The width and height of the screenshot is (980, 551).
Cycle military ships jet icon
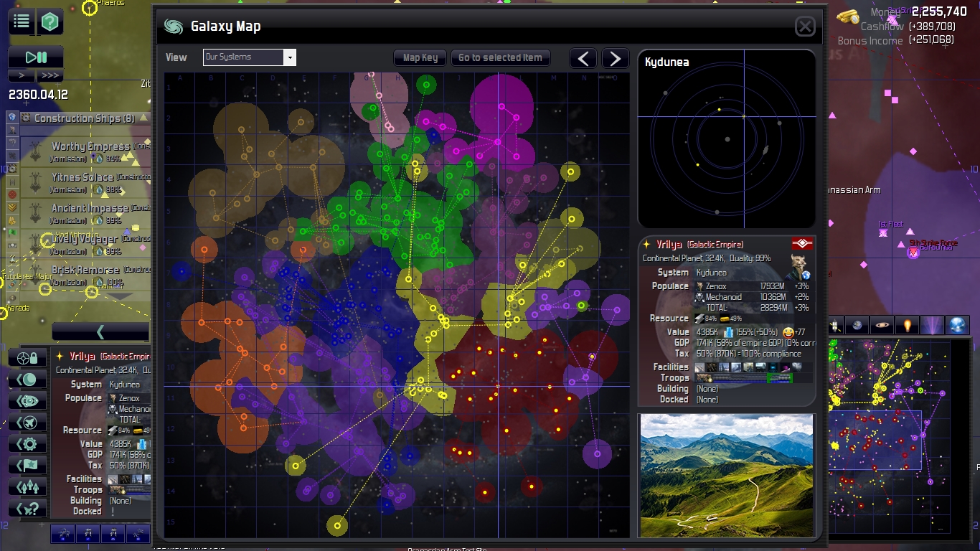pyautogui.click(x=27, y=422)
